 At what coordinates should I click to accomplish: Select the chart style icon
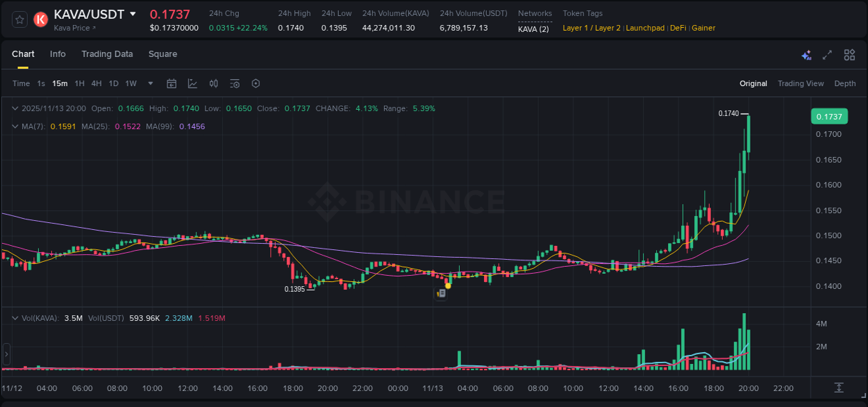[x=192, y=83]
